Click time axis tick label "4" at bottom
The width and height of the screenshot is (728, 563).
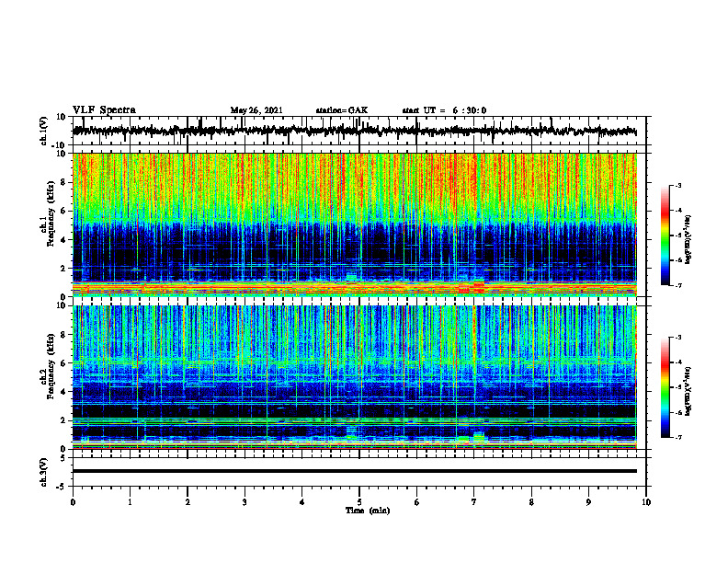(x=302, y=502)
